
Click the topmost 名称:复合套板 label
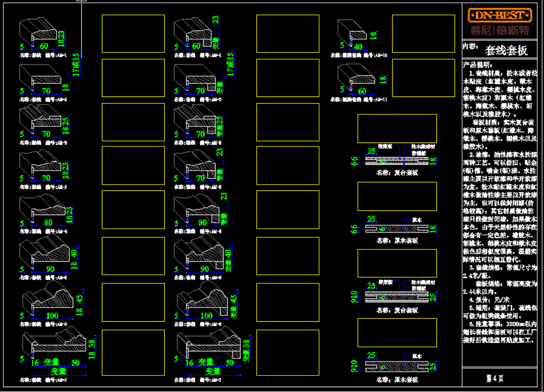pos(397,172)
